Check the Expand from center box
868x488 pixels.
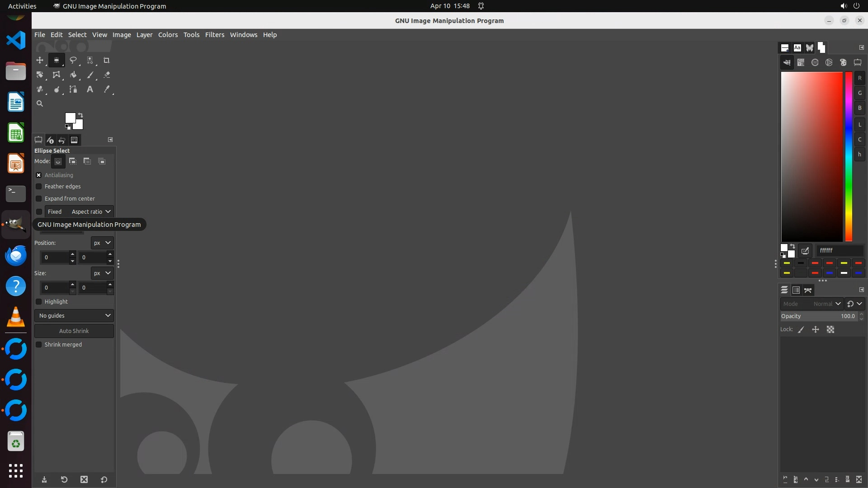pos(39,199)
